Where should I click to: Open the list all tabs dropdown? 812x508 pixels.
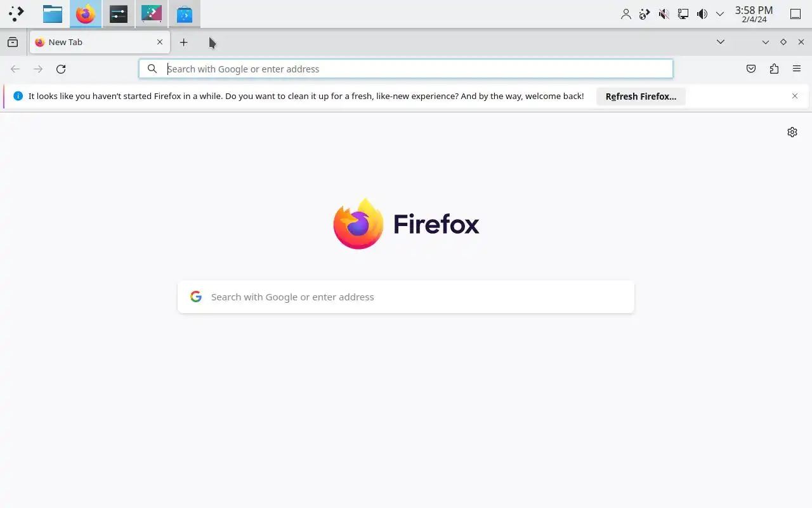[x=721, y=42]
